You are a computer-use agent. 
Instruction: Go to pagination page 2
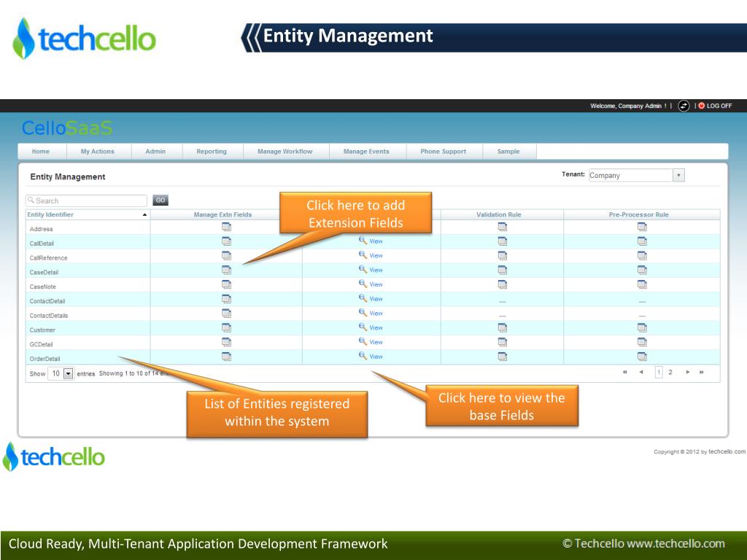tap(670, 373)
